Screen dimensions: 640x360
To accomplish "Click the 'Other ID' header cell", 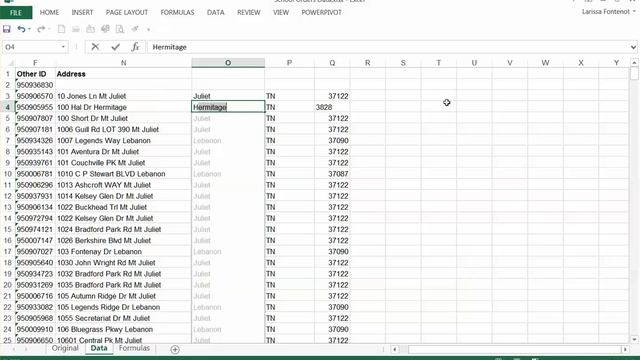I will (35, 74).
